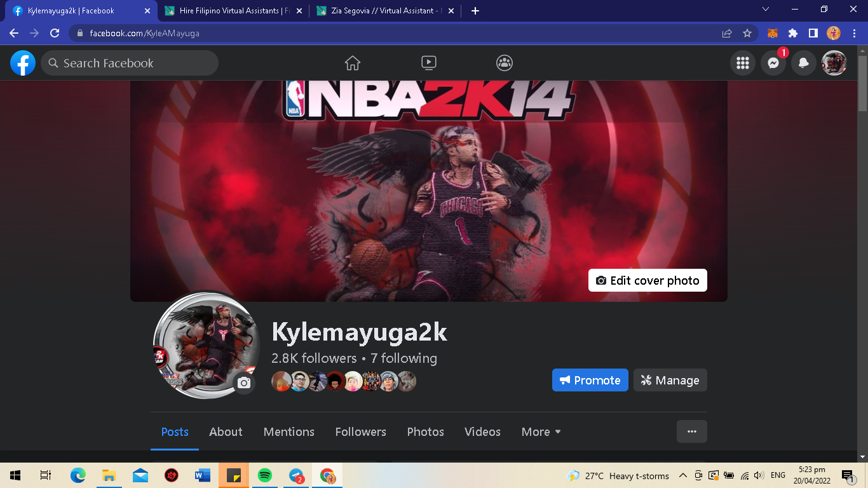The width and height of the screenshot is (868, 488).
Task: Open the Chrome three-dot menu
Action: pyautogui.click(x=854, y=33)
